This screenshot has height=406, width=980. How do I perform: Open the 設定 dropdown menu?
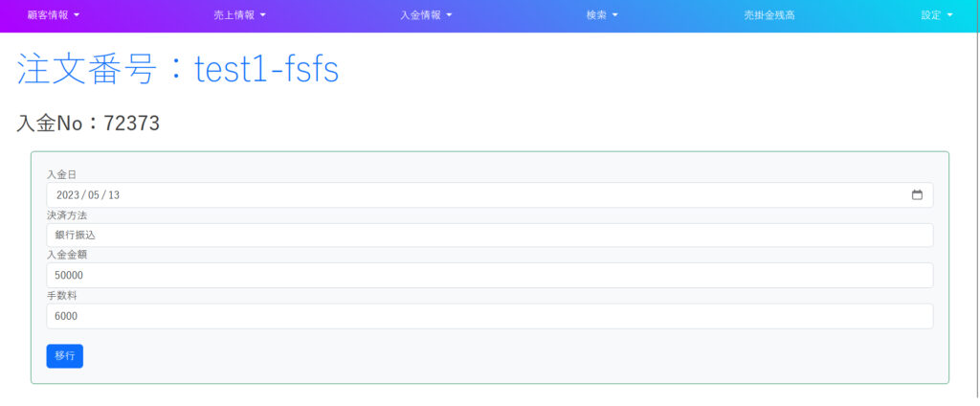[x=937, y=15]
